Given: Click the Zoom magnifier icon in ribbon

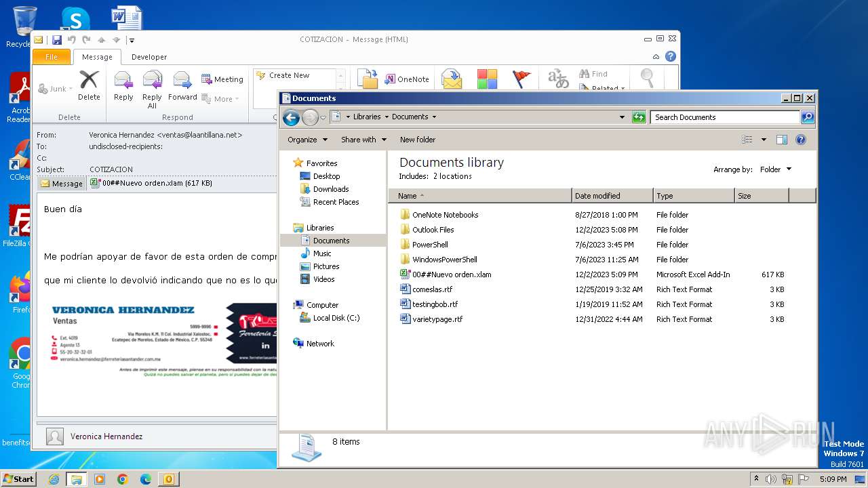Looking at the screenshot, I should (x=648, y=79).
